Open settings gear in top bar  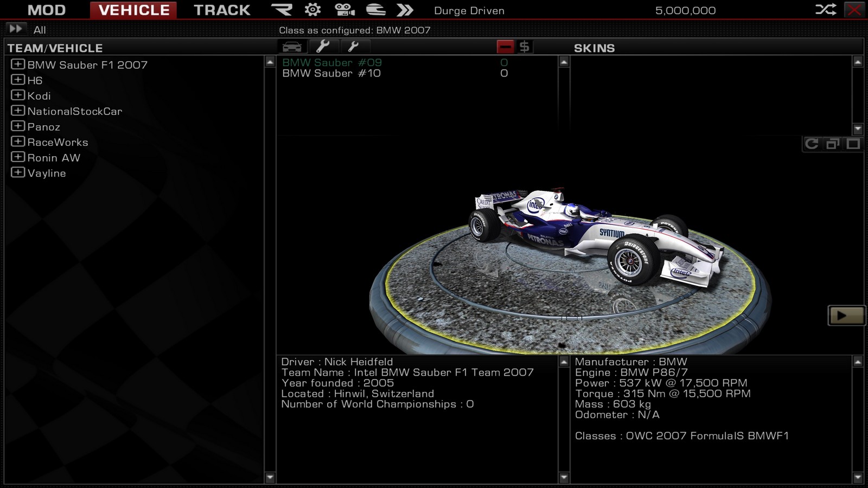[312, 10]
